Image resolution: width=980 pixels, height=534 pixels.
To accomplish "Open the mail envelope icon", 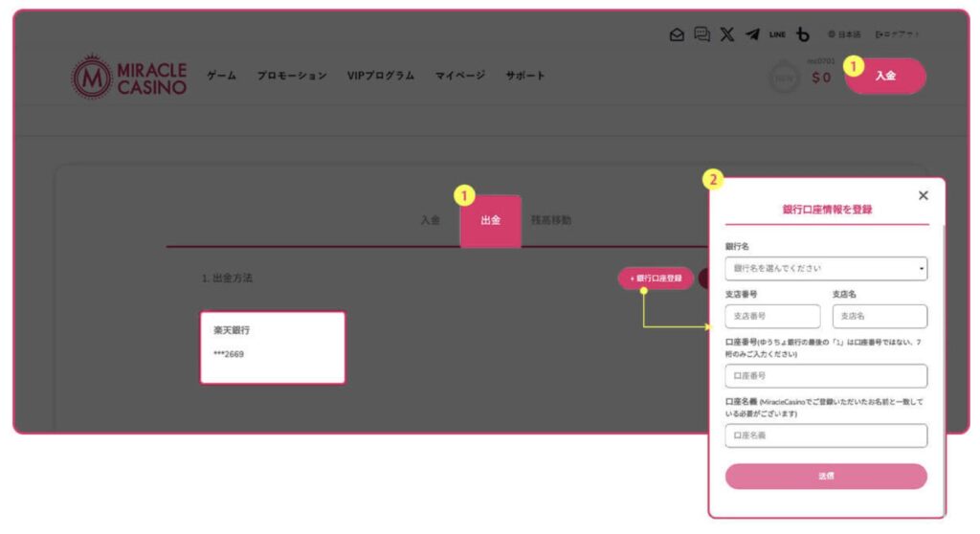I will click(677, 34).
